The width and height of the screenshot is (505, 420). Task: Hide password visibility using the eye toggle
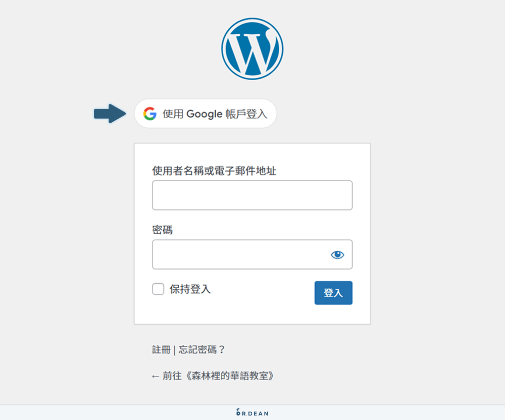coord(337,254)
